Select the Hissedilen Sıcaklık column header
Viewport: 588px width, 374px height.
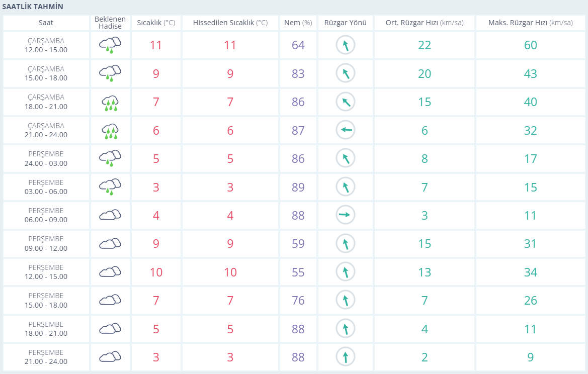pos(230,23)
